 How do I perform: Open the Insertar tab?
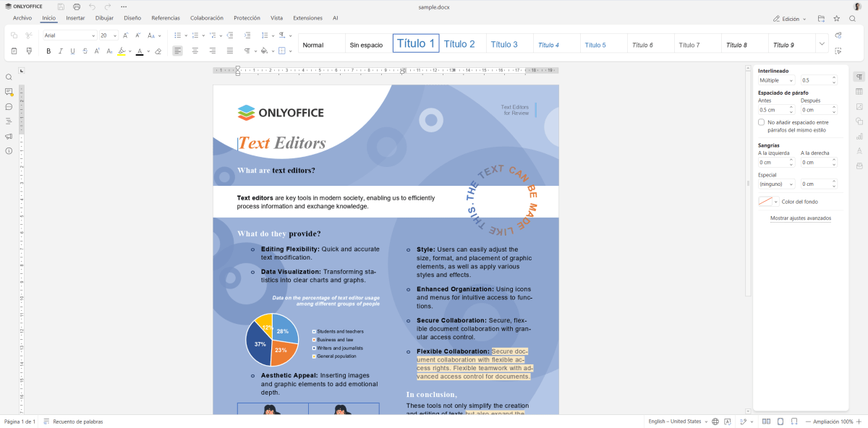point(75,18)
